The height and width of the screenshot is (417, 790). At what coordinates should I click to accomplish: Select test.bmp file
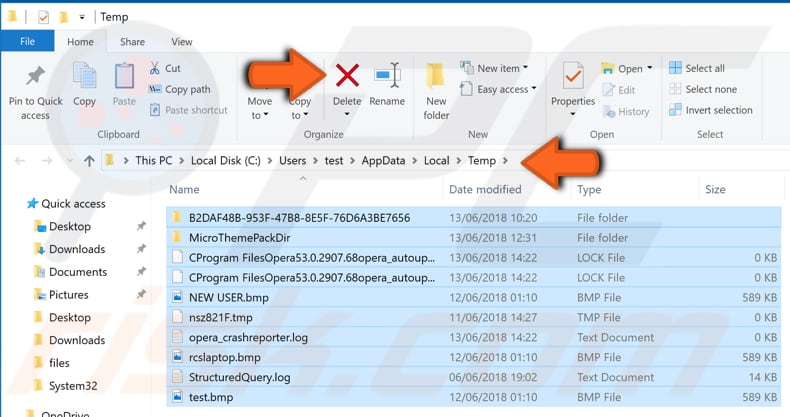pos(474,397)
